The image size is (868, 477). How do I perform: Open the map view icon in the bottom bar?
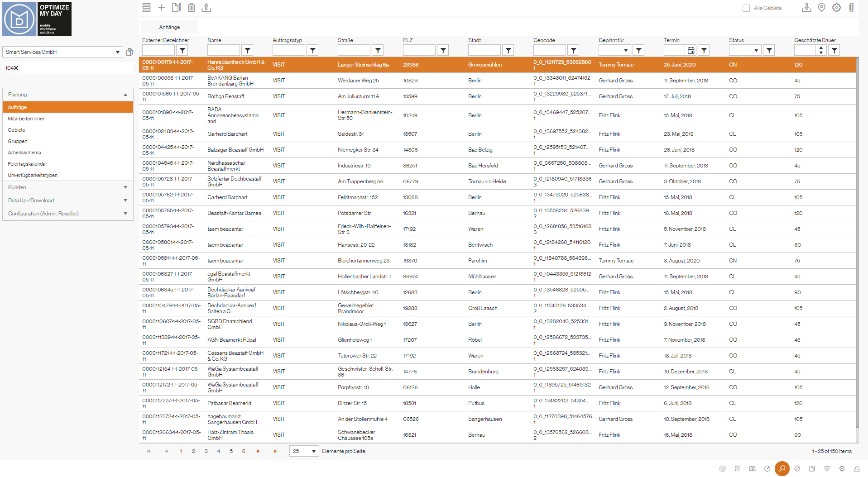(x=752, y=469)
